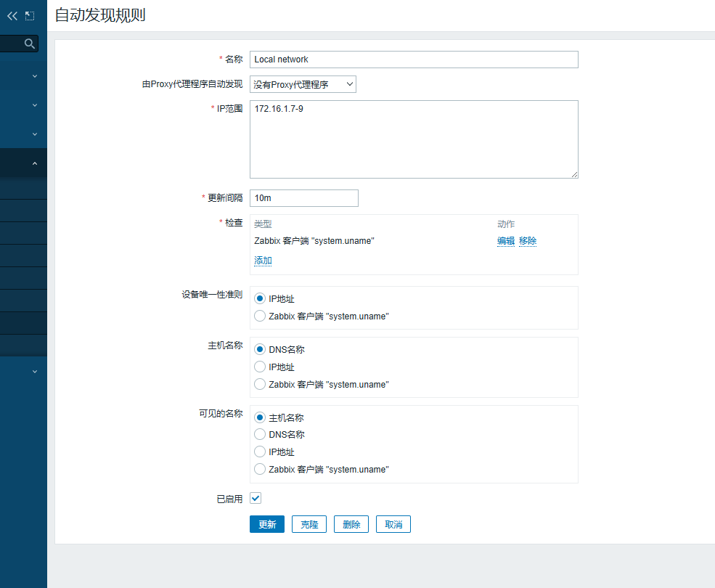Viewport: 715px width, 588px height.
Task: Click 移除 link for the system.uname check
Action: tap(528, 241)
